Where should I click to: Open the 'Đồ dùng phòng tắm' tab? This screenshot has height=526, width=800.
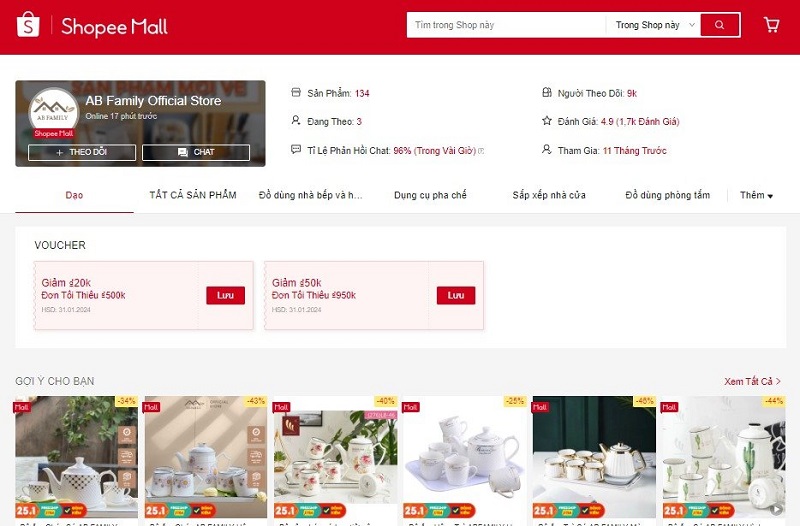[x=667, y=195]
